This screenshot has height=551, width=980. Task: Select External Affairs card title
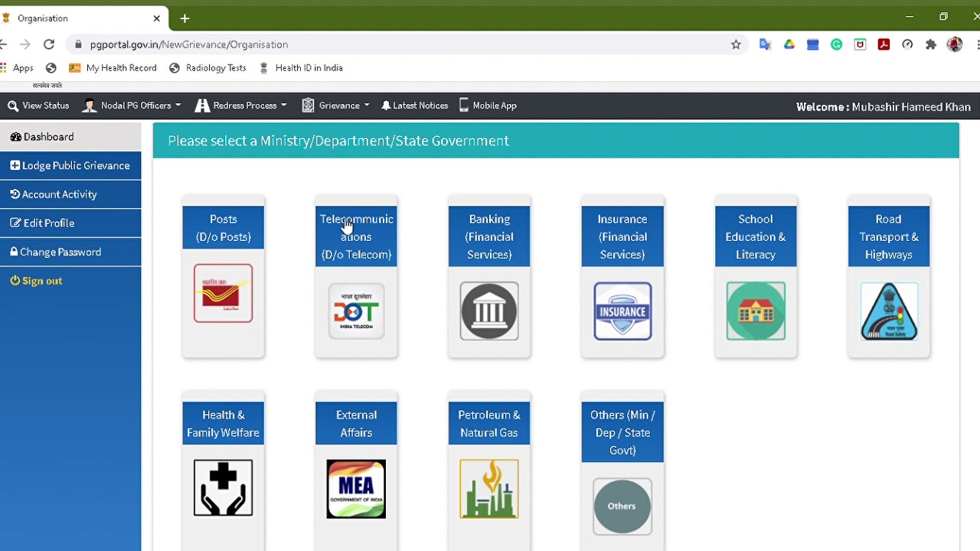coord(356,423)
